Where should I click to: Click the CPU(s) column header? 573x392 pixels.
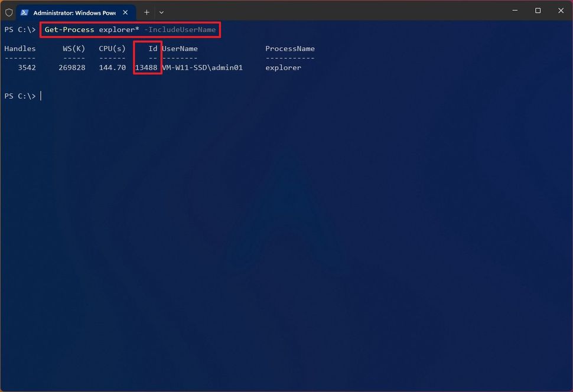112,48
